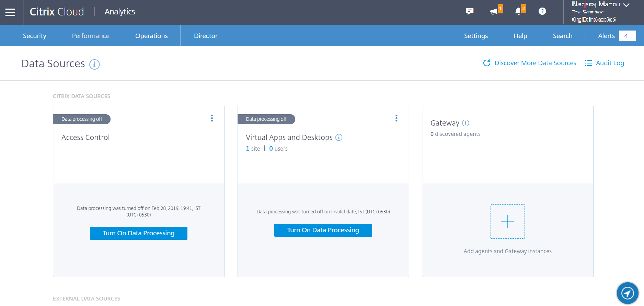644x306 pixels.
Task: Open the Settings menu
Action: (x=476, y=36)
